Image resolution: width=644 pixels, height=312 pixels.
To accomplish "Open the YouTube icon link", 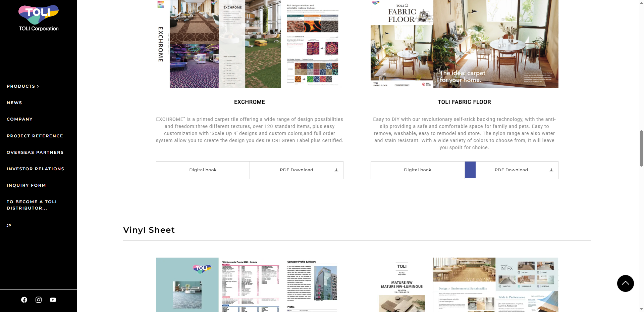I will click(x=53, y=300).
